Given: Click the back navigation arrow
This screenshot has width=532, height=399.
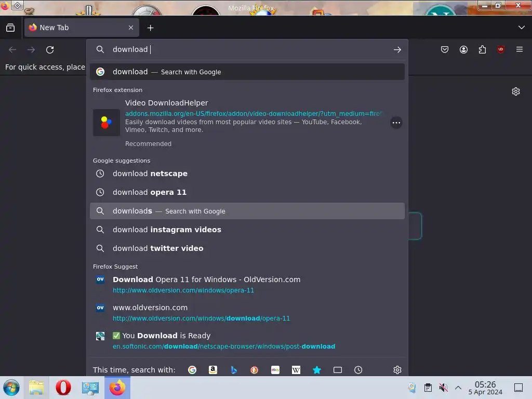Looking at the screenshot, I should coord(12,50).
